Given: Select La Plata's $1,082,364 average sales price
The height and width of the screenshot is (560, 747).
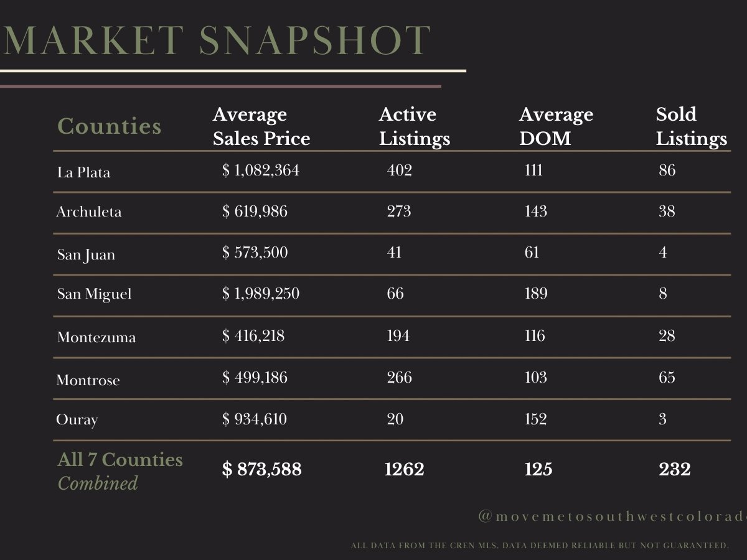Looking at the screenshot, I should (x=261, y=170).
